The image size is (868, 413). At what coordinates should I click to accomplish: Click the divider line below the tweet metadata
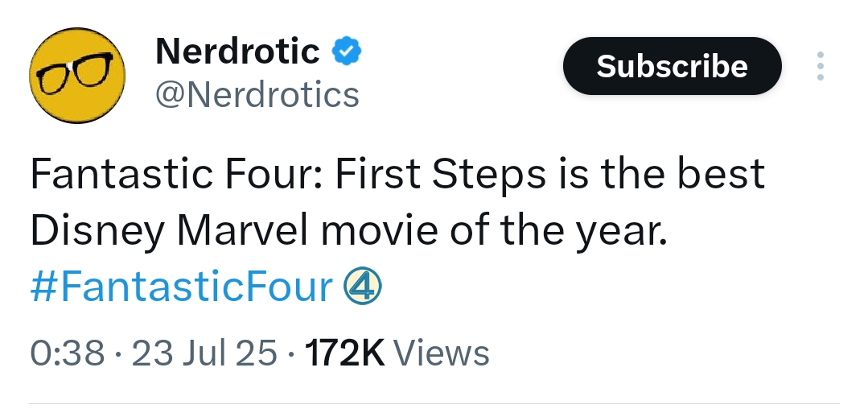click(434, 403)
